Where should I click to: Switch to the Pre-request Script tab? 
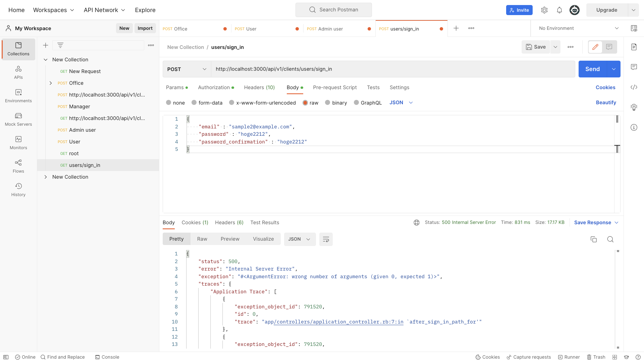tap(334, 87)
